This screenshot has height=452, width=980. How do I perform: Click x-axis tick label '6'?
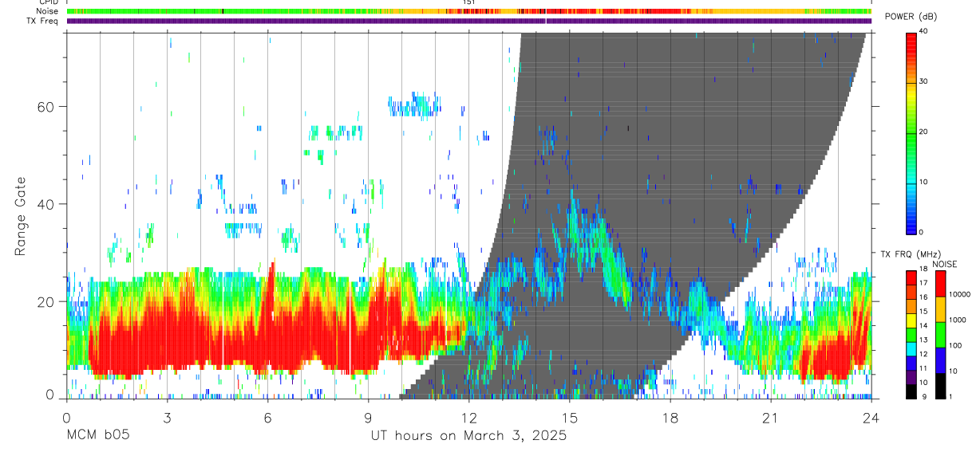point(267,418)
